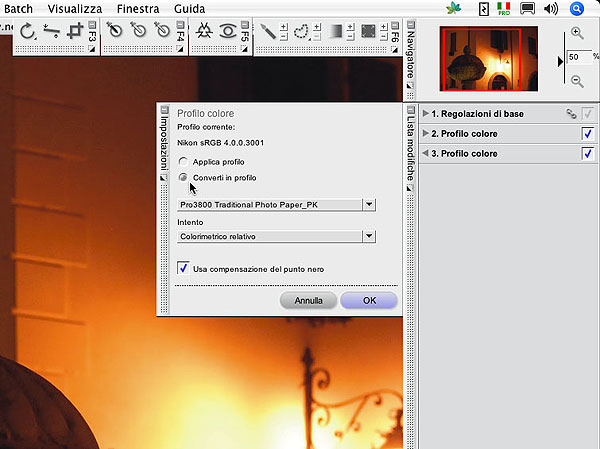Image resolution: width=600 pixels, height=449 pixels.
Task: Click the Navigatore preview thumbnail
Action: tap(489, 59)
